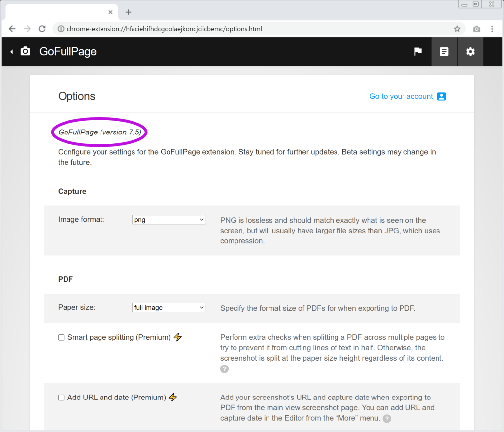This screenshot has width=504, height=432.
Task: Click the account person icon beside account link
Action: (x=441, y=96)
